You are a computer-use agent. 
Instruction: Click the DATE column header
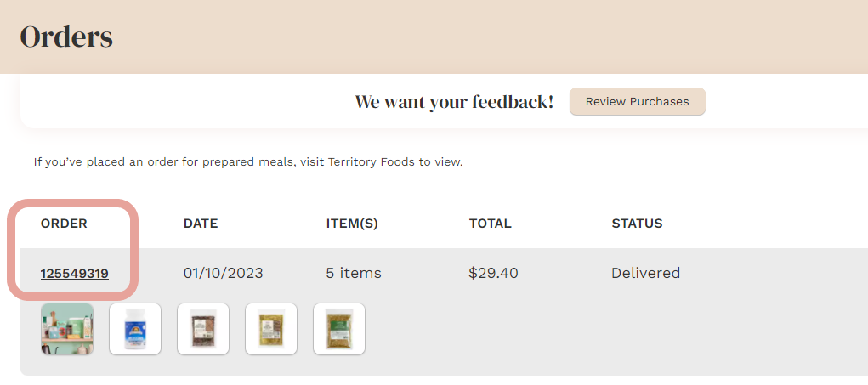201,224
